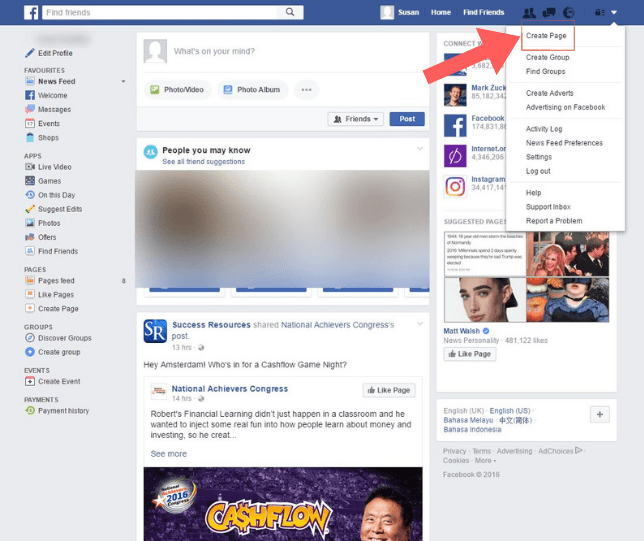The image size is (644, 541).
Task: Open See all friend suggestions link
Action: [201, 161]
